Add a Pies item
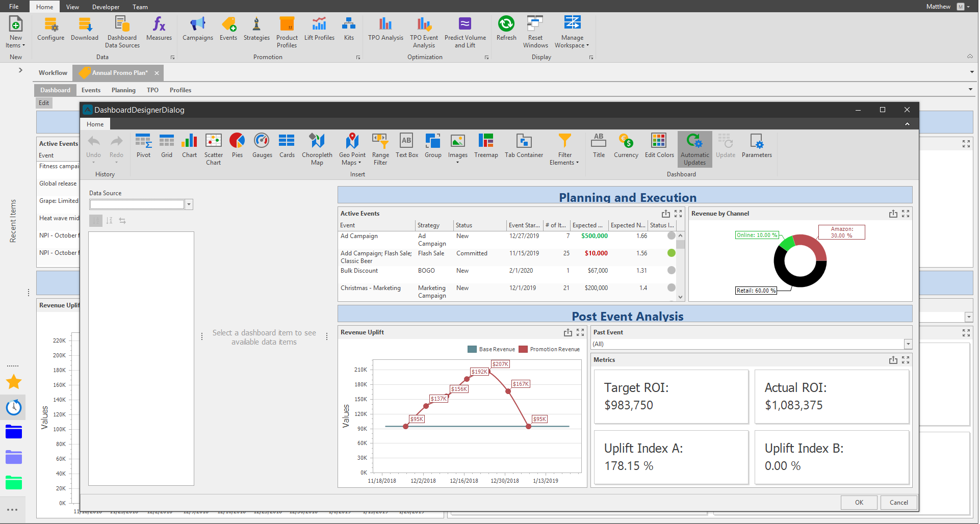Image resolution: width=980 pixels, height=524 pixels. click(x=237, y=146)
